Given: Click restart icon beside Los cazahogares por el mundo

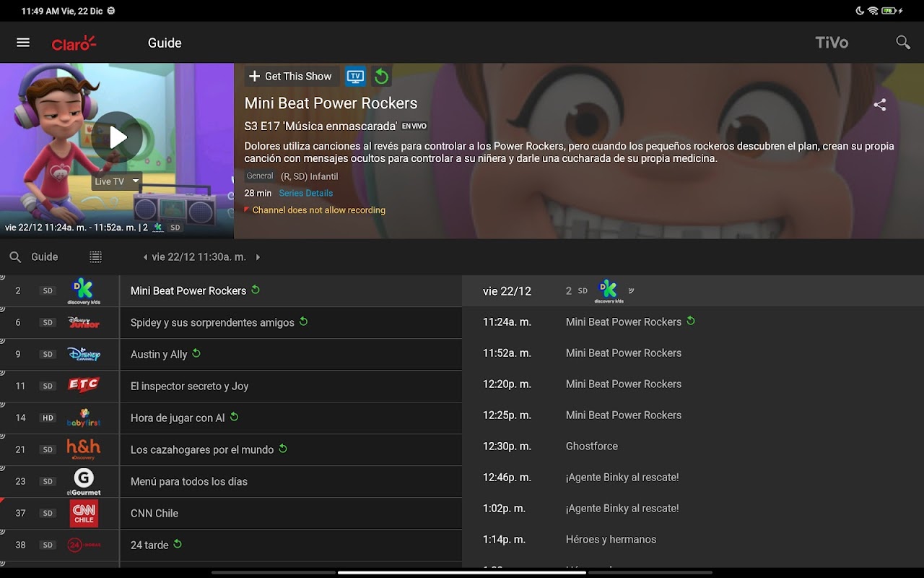Looking at the screenshot, I should click(283, 449).
